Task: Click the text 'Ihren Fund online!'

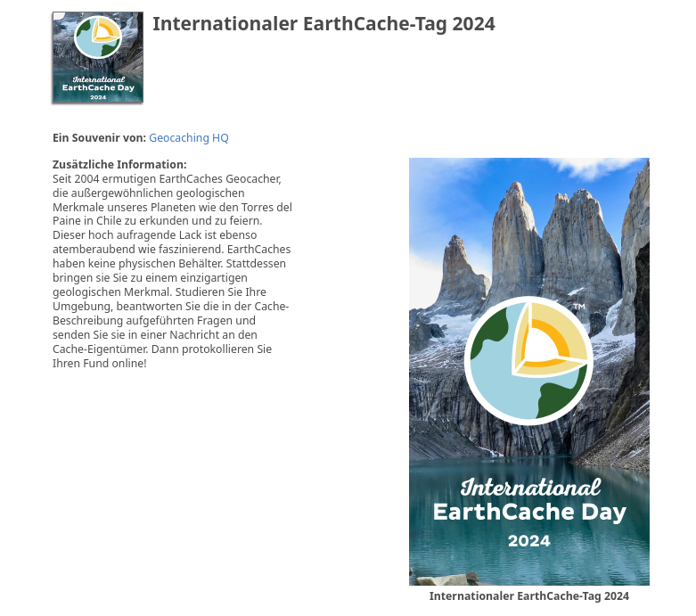Action: (x=100, y=364)
